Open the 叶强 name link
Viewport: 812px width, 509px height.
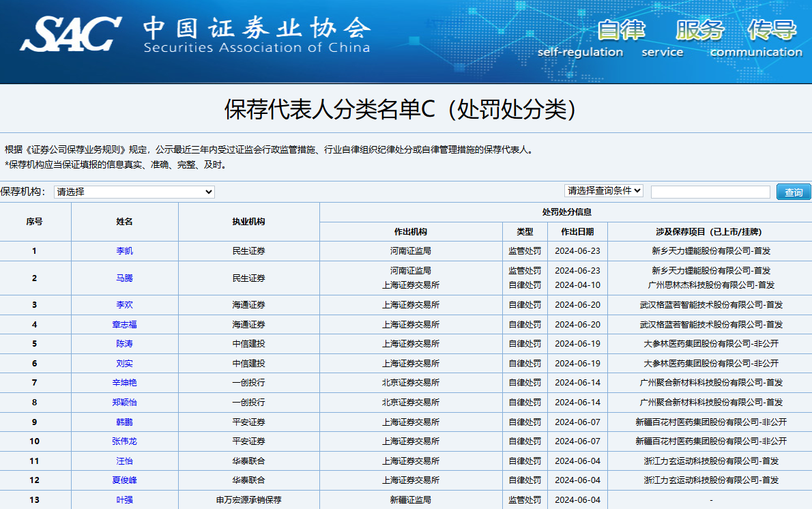(x=124, y=500)
